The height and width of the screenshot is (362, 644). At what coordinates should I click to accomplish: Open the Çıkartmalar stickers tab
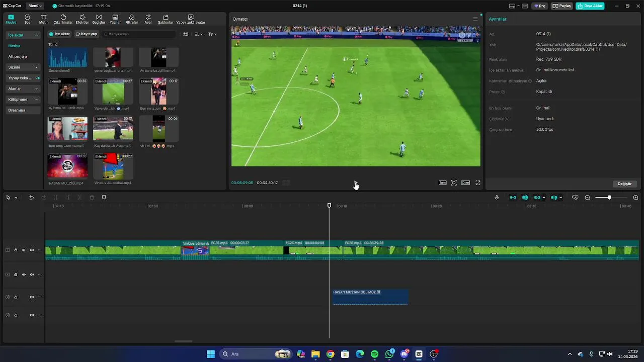click(63, 19)
